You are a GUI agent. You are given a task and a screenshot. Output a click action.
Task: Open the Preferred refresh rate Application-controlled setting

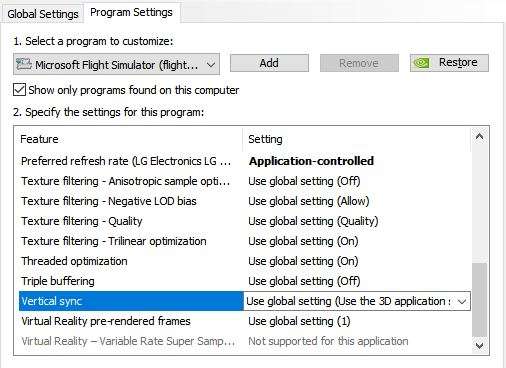(x=311, y=161)
